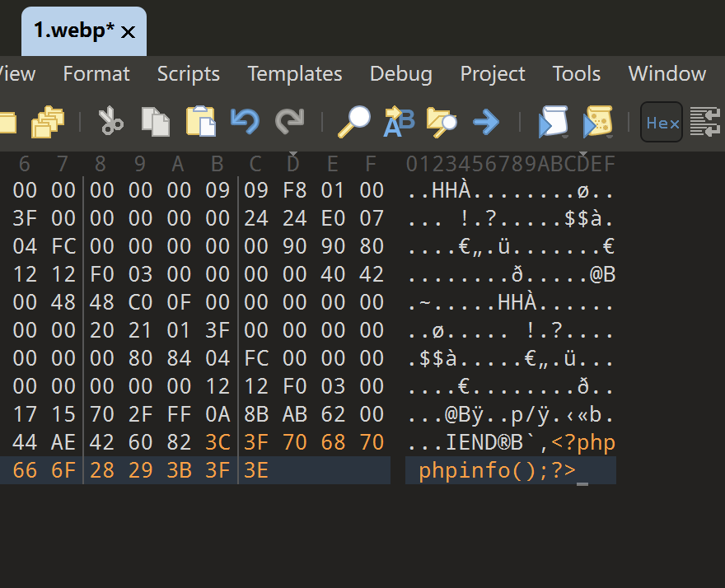This screenshot has height=588, width=725.
Task: Click the Copy icon in toolbar
Action: click(155, 122)
